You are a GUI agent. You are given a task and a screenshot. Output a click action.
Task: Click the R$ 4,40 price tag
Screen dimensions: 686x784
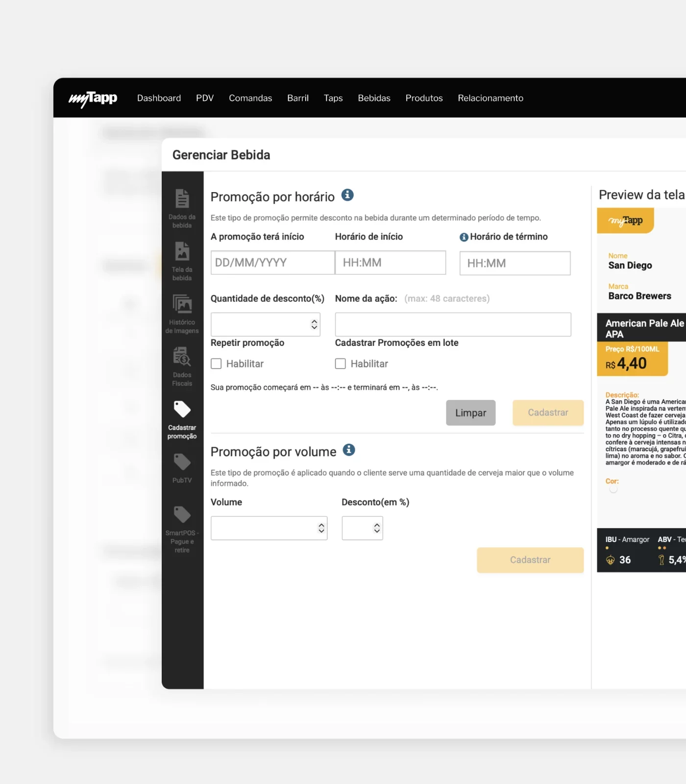633,359
